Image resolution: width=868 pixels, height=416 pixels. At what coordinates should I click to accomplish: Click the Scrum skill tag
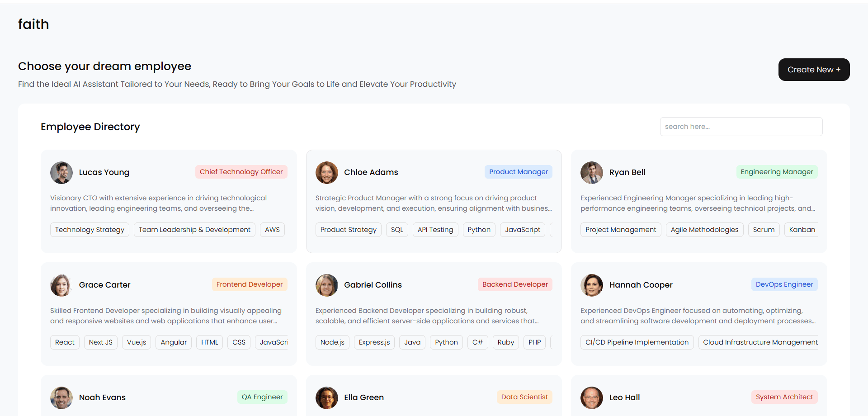[764, 230]
